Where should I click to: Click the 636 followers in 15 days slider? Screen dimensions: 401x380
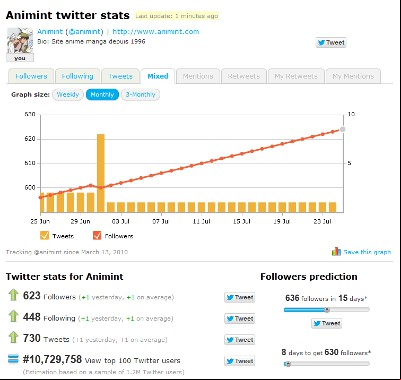point(327,310)
